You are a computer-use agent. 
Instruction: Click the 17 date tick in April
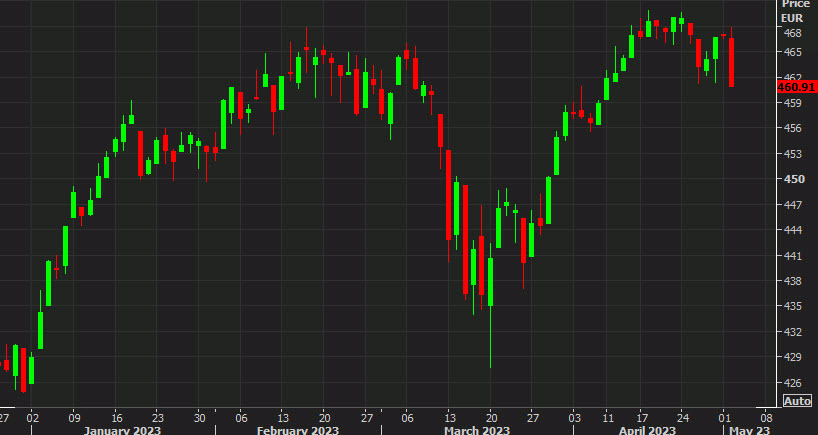pyautogui.click(x=642, y=418)
